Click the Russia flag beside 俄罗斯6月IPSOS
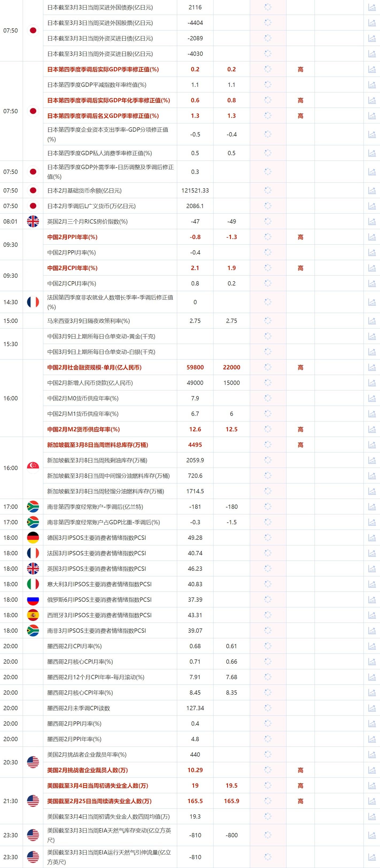 [x=33, y=600]
